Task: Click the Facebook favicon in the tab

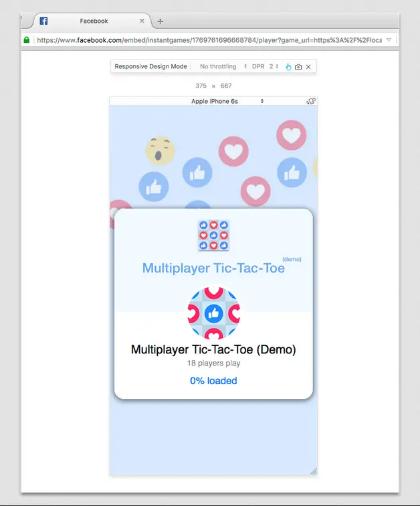Action: click(x=43, y=21)
